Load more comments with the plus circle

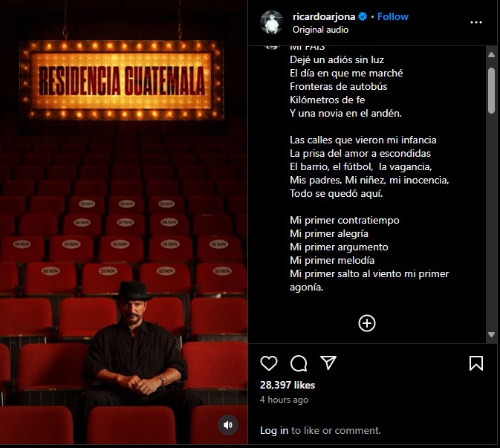pos(367,323)
